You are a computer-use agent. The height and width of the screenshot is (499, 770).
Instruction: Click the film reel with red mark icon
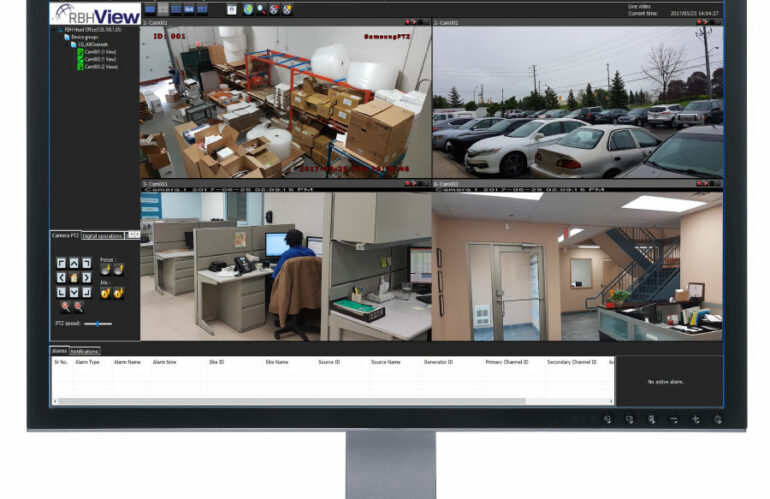coord(274,9)
